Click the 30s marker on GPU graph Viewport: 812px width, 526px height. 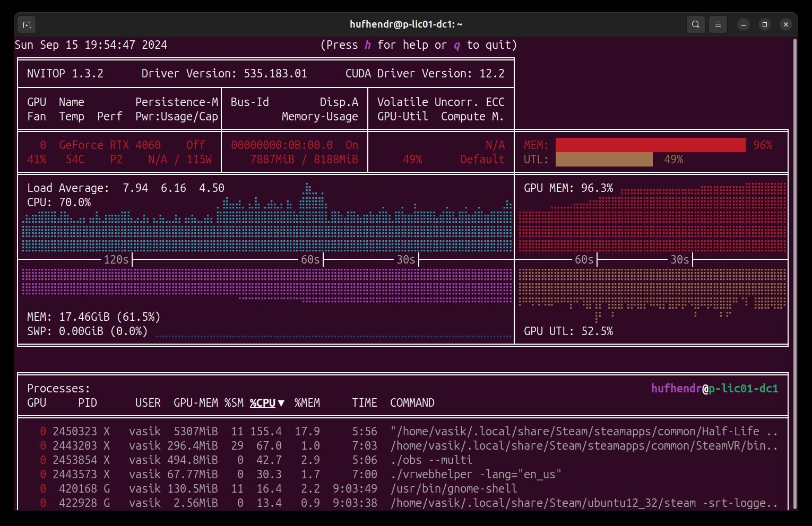(x=679, y=260)
